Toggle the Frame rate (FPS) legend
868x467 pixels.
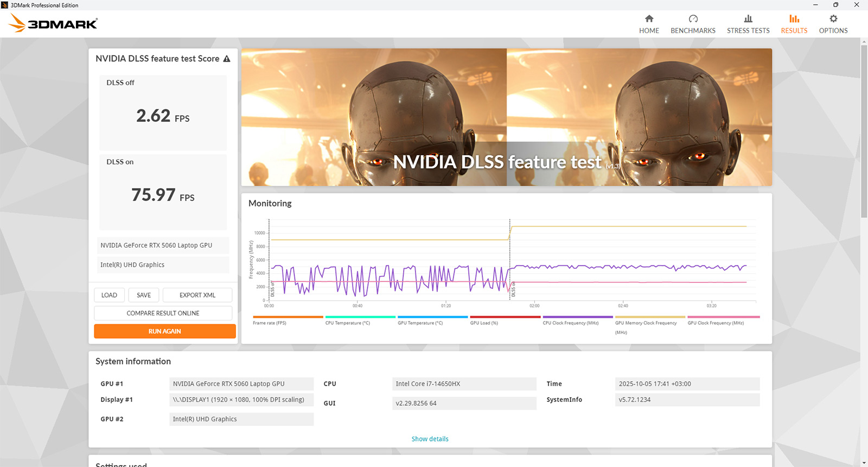coord(270,323)
